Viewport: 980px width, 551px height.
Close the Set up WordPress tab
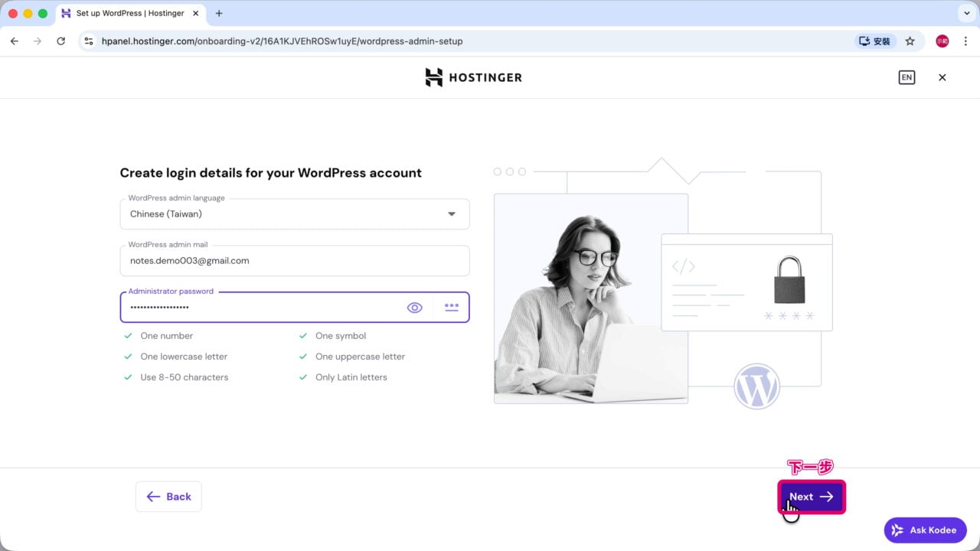[196, 14]
